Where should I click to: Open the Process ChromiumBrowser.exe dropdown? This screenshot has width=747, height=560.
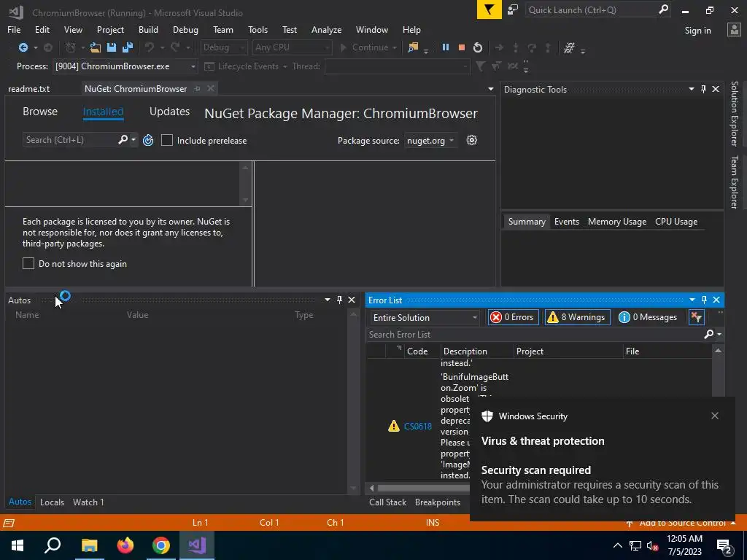[193, 66]
